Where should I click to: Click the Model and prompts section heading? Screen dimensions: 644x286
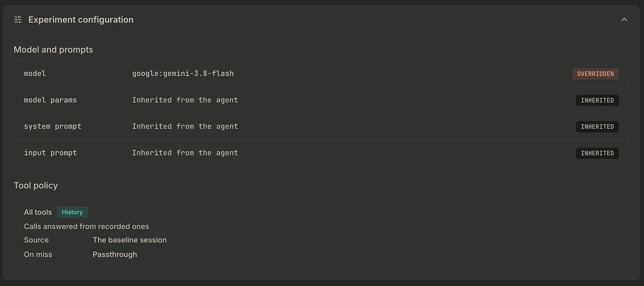54,50
